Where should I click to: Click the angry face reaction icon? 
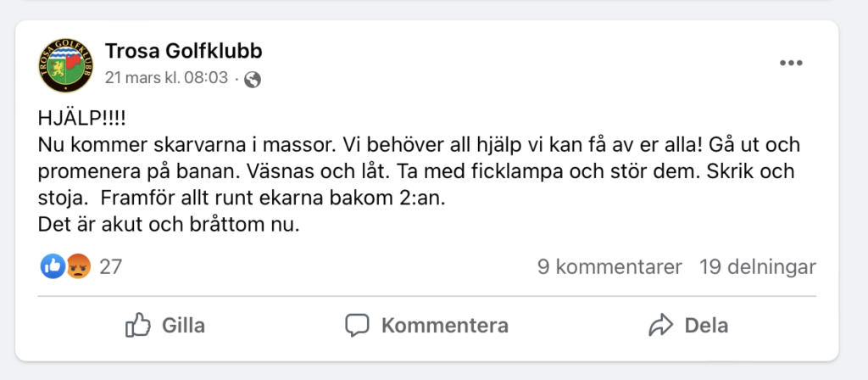coord(78,267)
